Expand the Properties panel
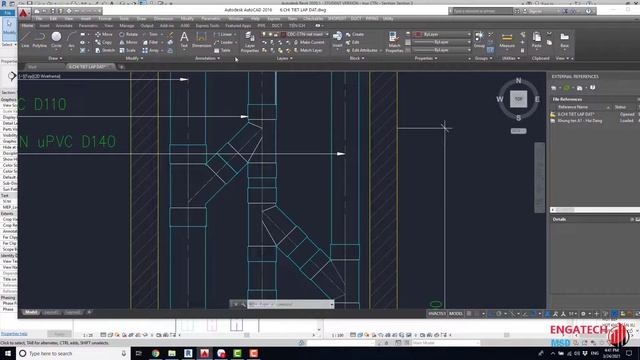The image size is (640, 360). (x=426, y=58)
